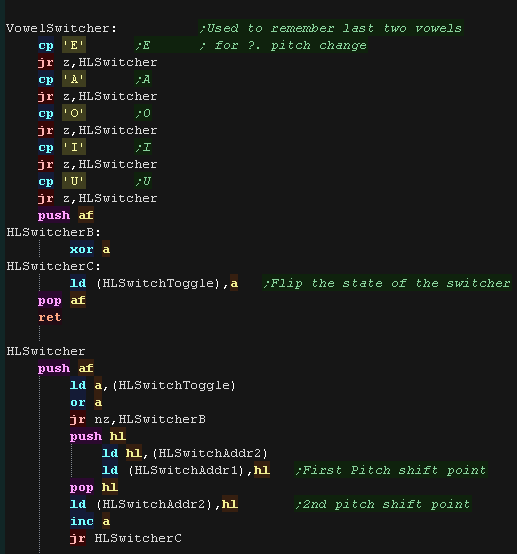The image size is (517, 554).
Task: Click the ret instruction
Action: click(x=50, y=317)
